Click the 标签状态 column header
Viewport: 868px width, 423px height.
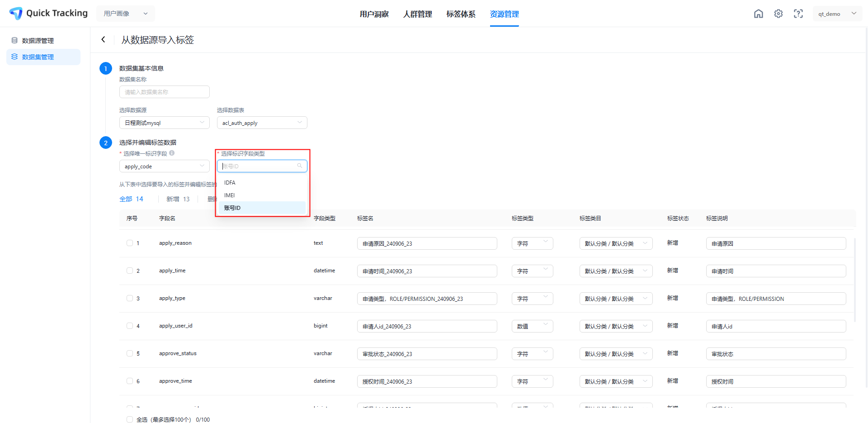(x=678, y=219)
